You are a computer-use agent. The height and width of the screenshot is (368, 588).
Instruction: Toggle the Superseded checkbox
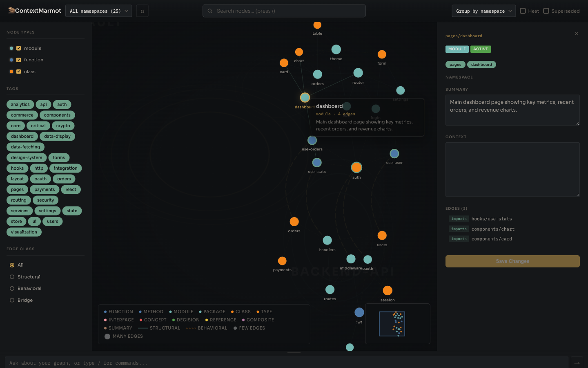coord(546,11)
